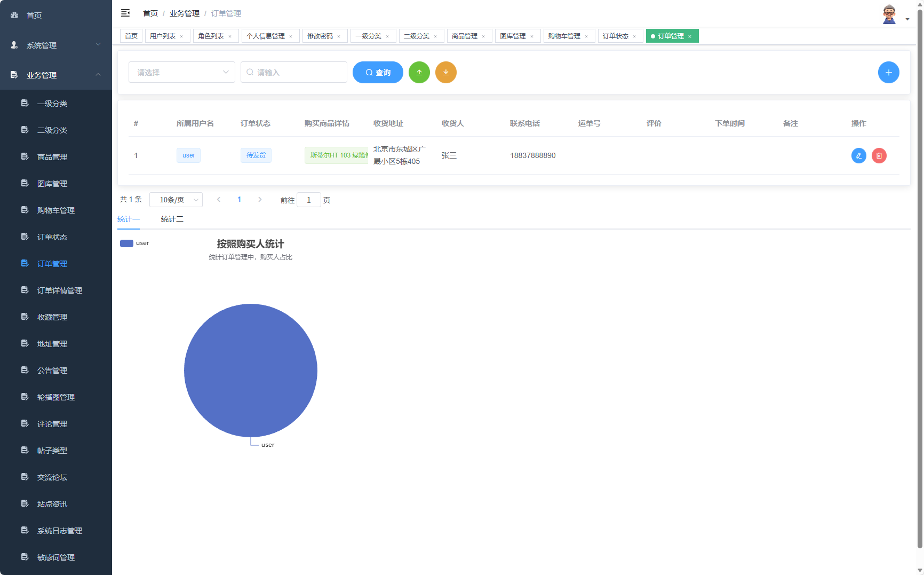Screen dimensions: 924x575
Task: Open the 商品管理 page tab
Action: [464, 36]
